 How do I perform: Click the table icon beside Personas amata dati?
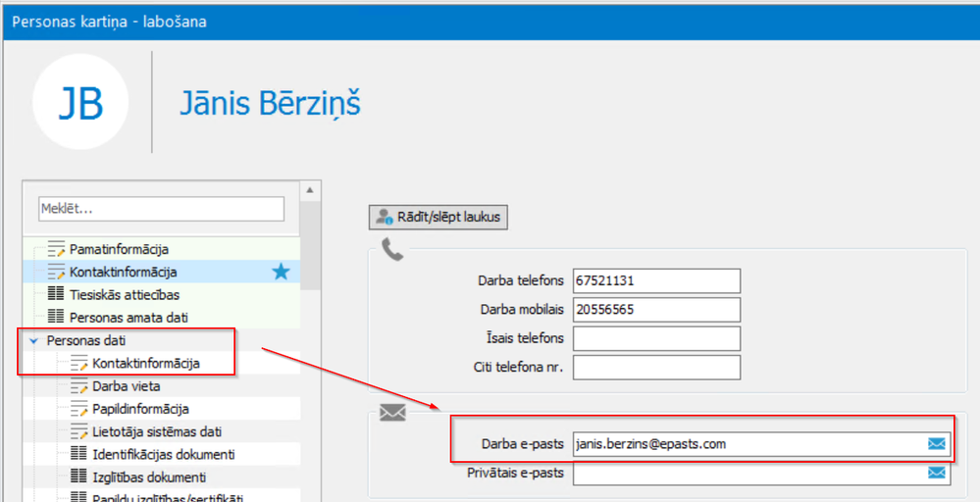(57, 317)
